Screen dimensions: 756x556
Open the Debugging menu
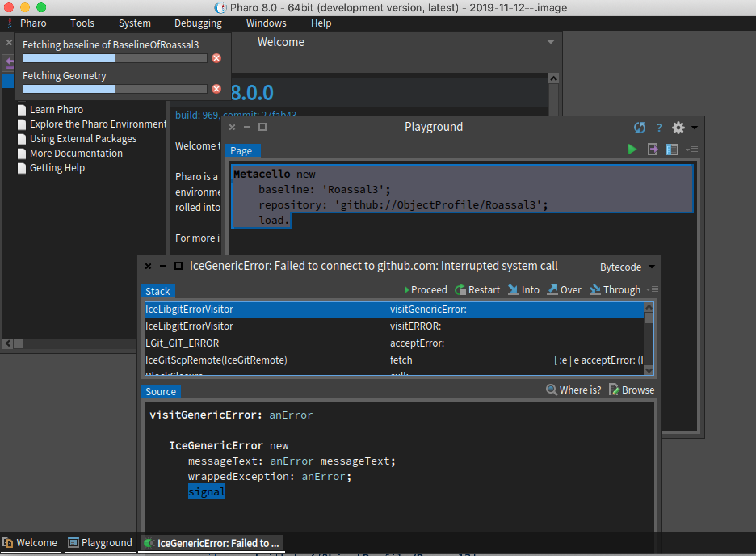pyautogui.click(x=198, y=23)
